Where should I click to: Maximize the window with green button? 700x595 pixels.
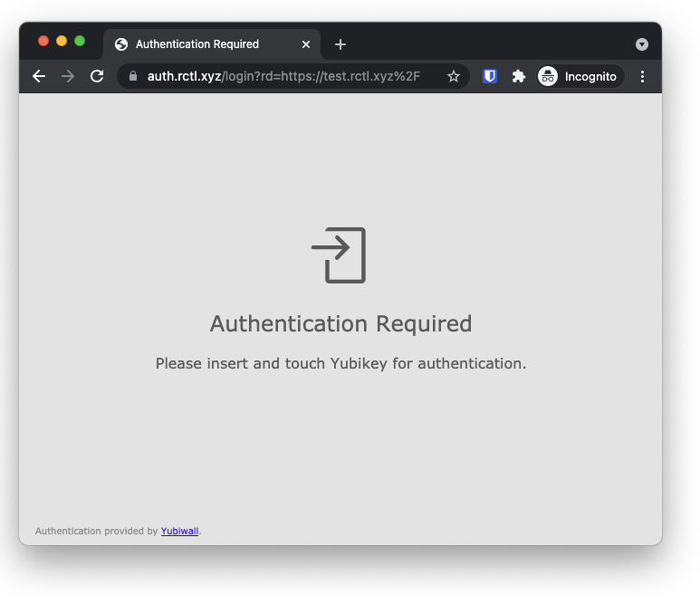[x=80, y=41]
